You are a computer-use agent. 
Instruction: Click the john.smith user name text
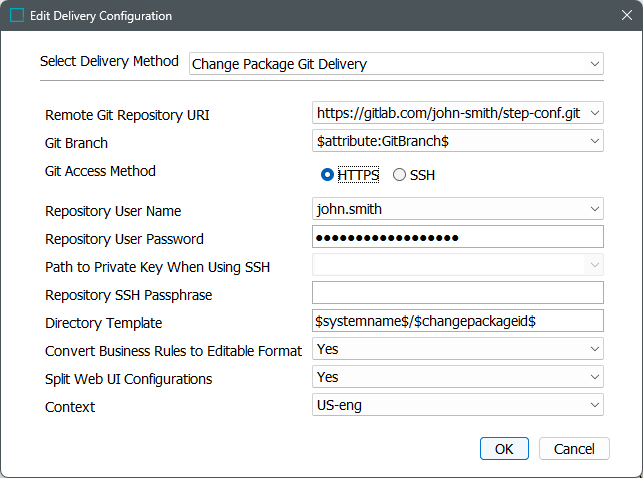point(350,209)
